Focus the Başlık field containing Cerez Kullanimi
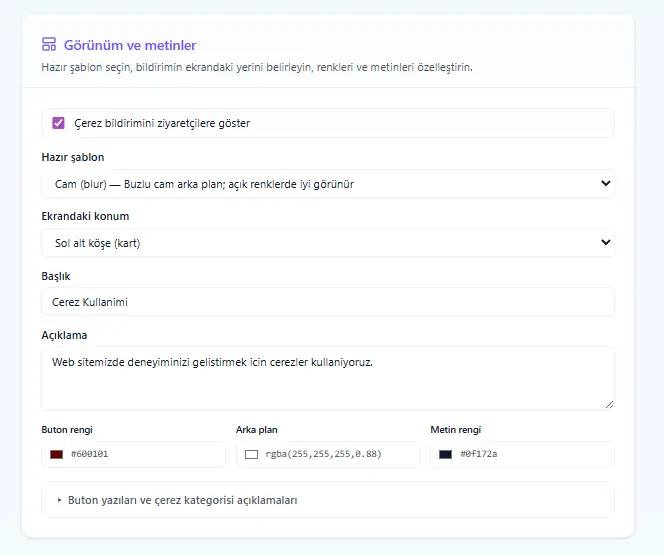The height and width of the screenshot is (555, 664). 328,302
